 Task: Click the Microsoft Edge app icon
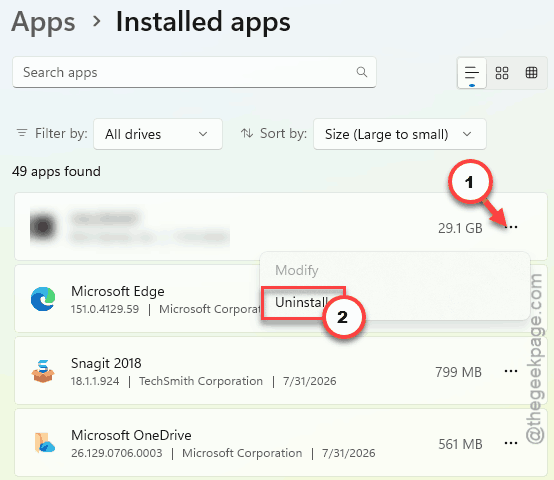coord(43,299)
